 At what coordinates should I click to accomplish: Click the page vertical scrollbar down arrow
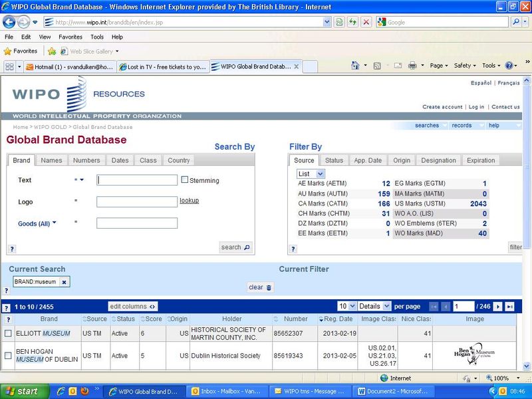point(527,366)
